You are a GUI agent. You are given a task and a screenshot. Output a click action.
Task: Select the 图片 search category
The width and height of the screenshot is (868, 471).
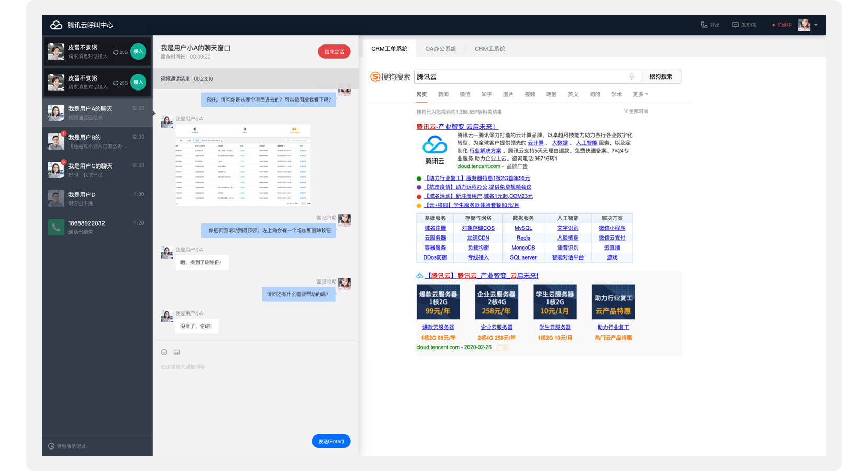click(508, 94)
